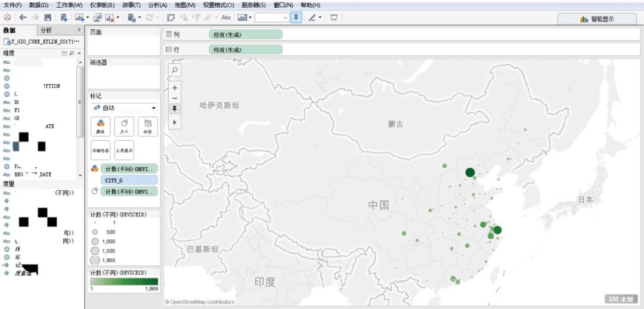The image size is (644, 309).
Task: Open OpenStreetMap contributors attribution link
Action: point(200,302)
